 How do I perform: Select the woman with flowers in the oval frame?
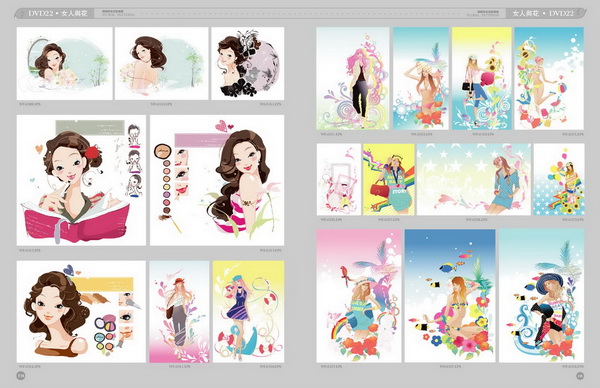pyautogui.click(x=65, y=64)
